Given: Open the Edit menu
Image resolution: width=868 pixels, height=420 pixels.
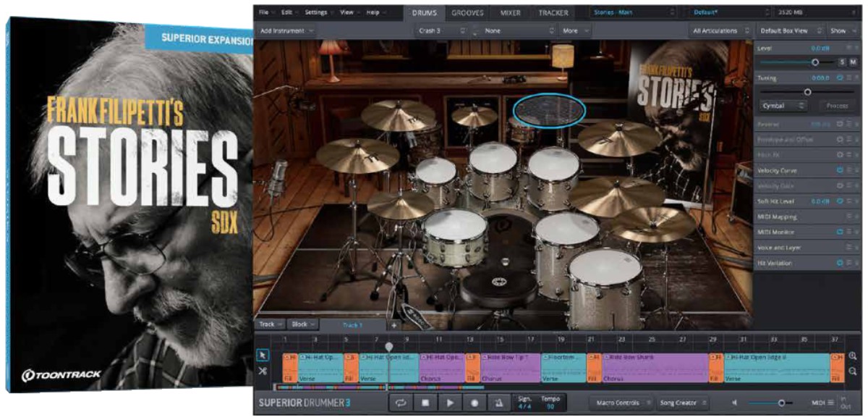Looking at the screenshot, I should pos(289,12).
